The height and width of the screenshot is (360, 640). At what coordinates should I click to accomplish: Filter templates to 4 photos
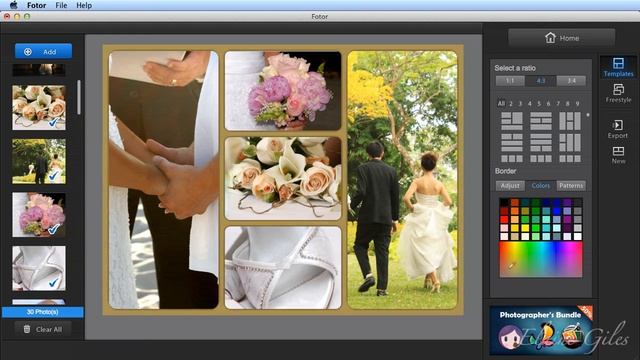(529, 104)
